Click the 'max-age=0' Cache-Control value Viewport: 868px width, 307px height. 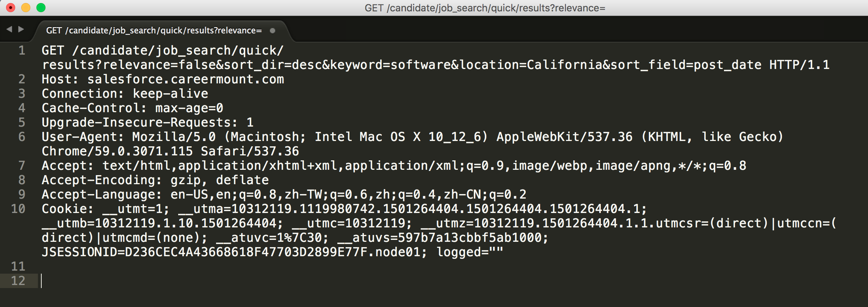pyautogui.click(x=189, y=108)
